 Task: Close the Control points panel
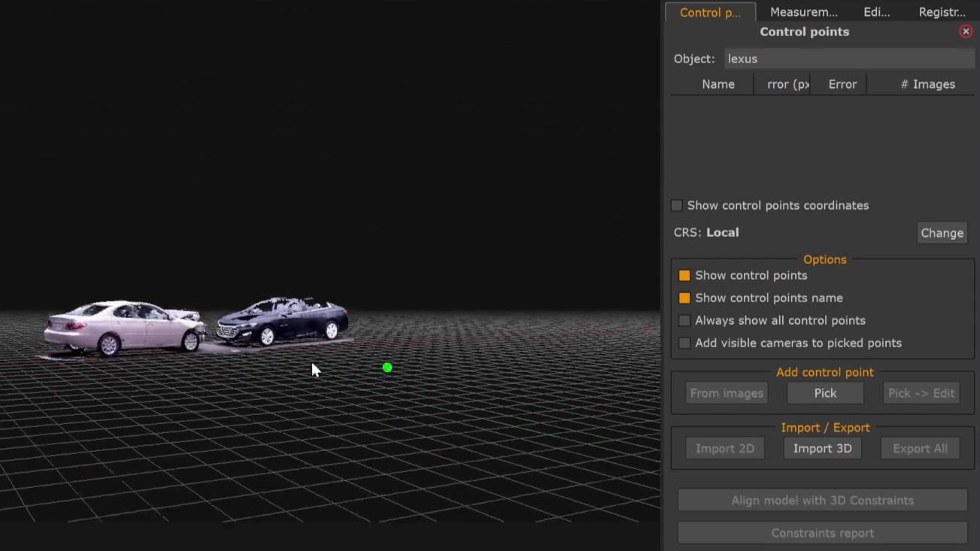(966, 31)
